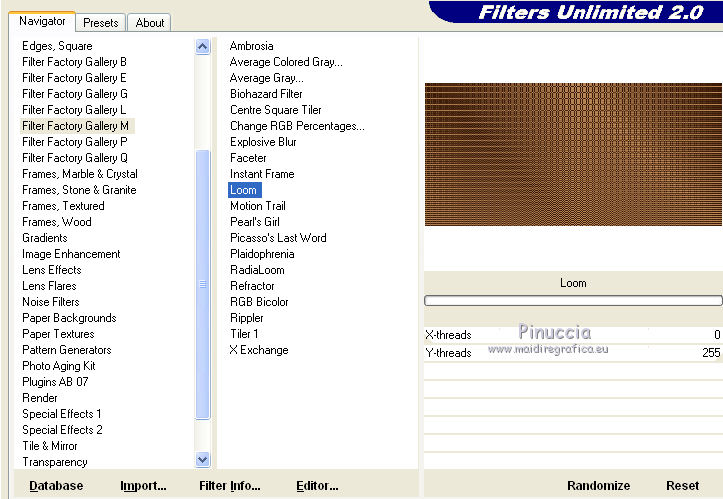
Task: Choose the Pearl's Girl filter
Action: [x=255, y=222]
